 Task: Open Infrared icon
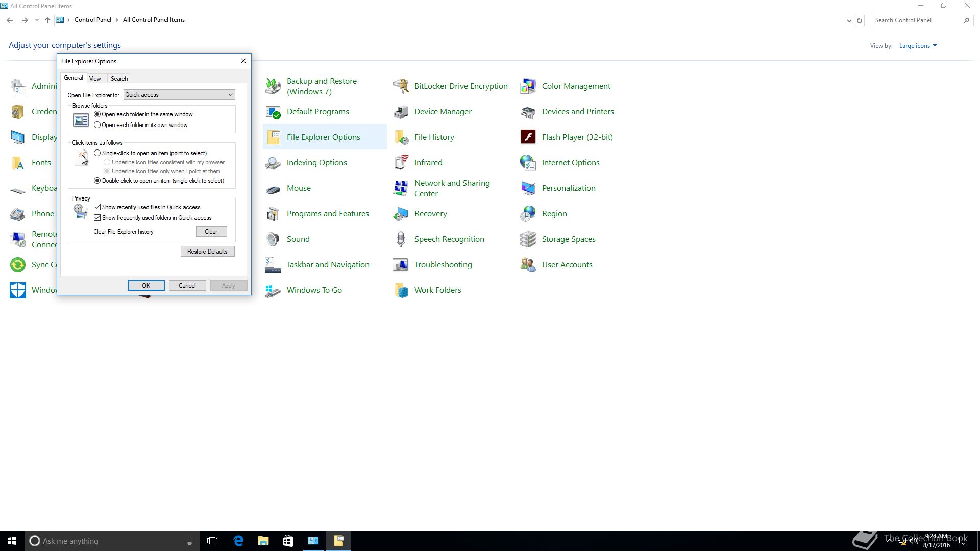(x=401, y=163)
